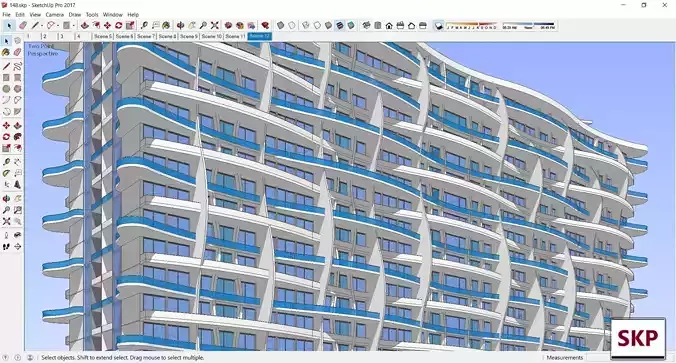676x363 pixels.
Task: Switch to scene tab 2
Action: (50, 36)
